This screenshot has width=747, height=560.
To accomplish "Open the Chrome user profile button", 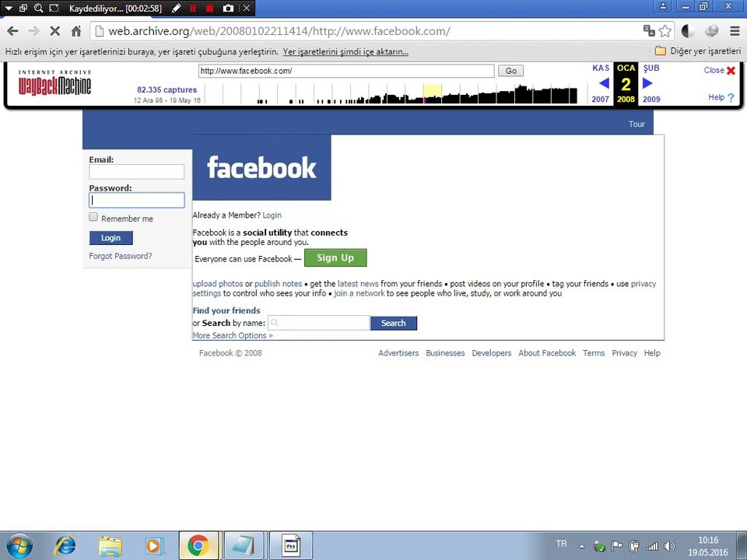I will 663,6.
